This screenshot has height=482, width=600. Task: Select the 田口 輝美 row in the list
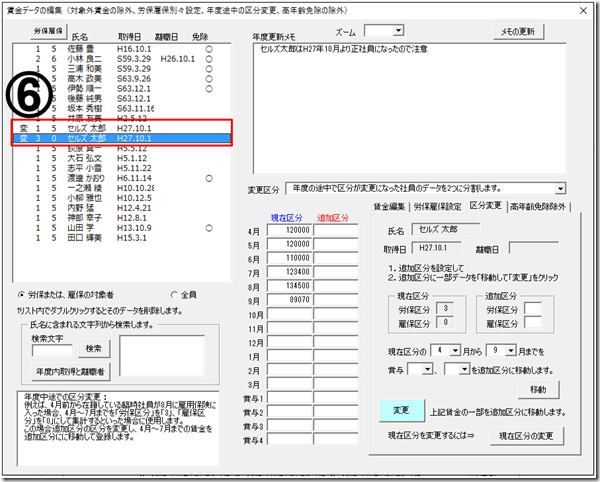tap(122, 238)
